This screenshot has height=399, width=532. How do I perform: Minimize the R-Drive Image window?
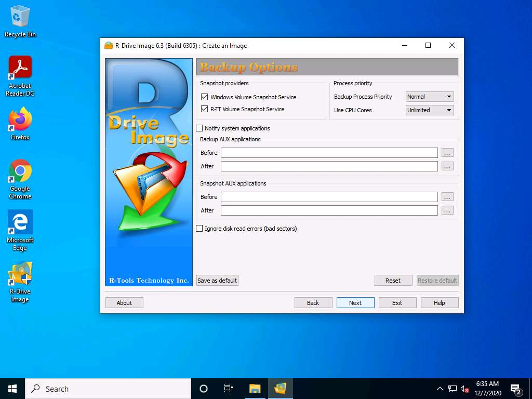coord(405,46)
